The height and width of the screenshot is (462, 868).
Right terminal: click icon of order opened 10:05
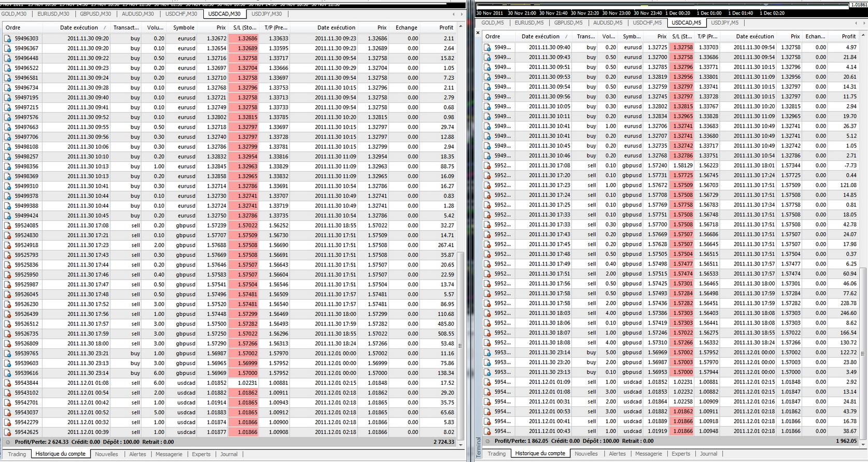click(487, 106)
